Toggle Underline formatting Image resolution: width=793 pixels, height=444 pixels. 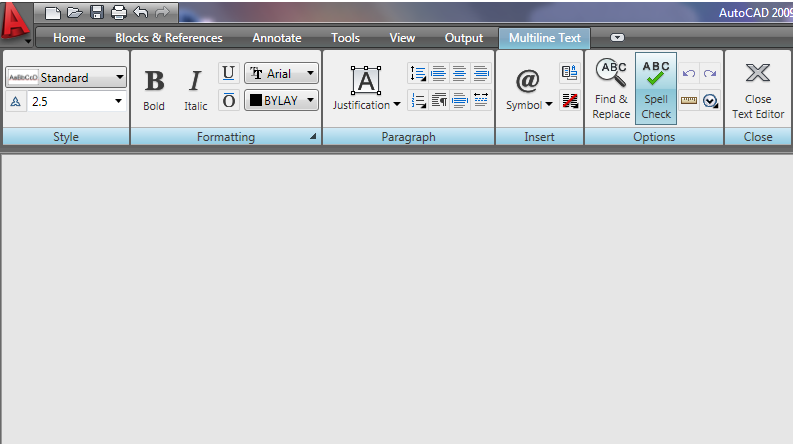tap(229, 73)
